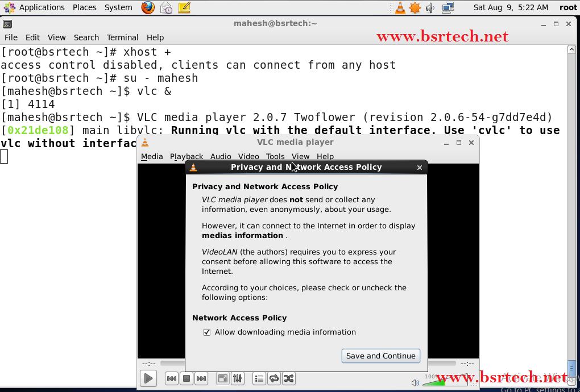Toggle loop mode in VLC controls
This screenshot has width=580, height=392.
[x=274, y=378]
